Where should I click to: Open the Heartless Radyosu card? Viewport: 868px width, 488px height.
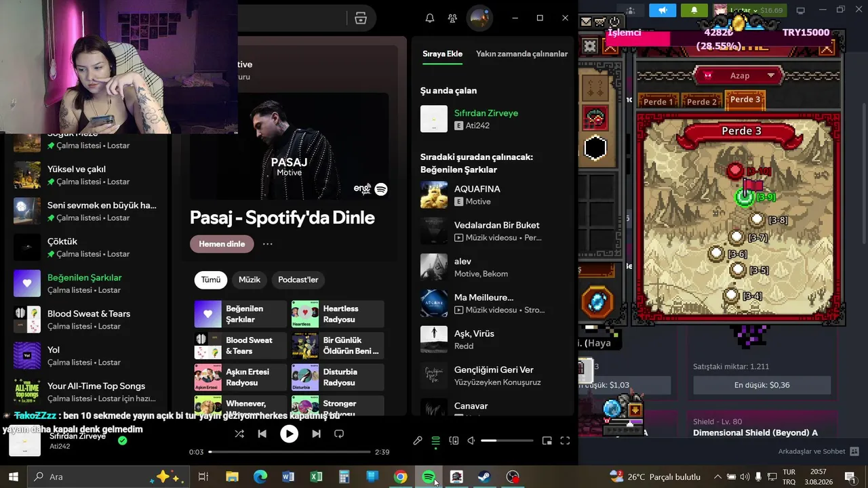[338, 314]
